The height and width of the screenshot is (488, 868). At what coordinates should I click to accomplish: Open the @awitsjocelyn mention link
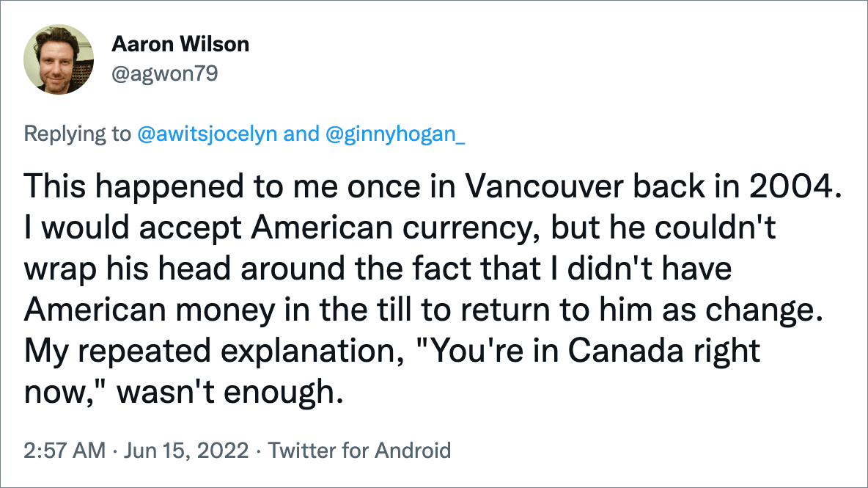(207, 134)
